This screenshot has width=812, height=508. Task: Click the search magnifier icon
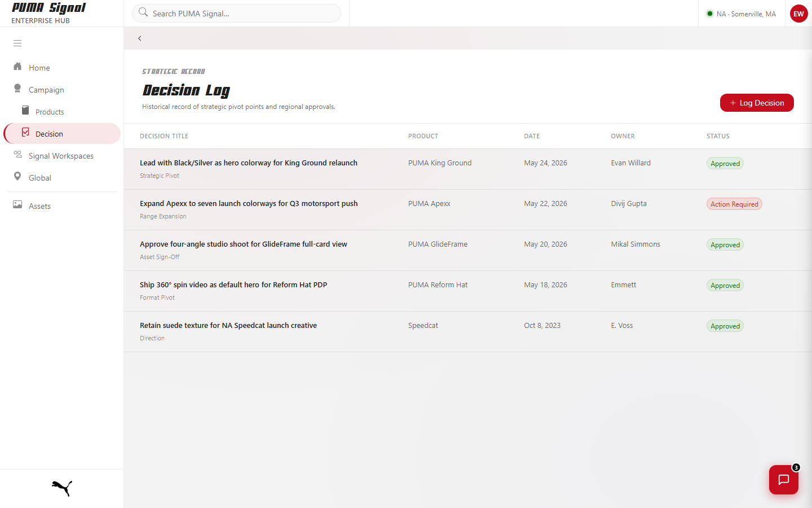click(x=143, y=12)
